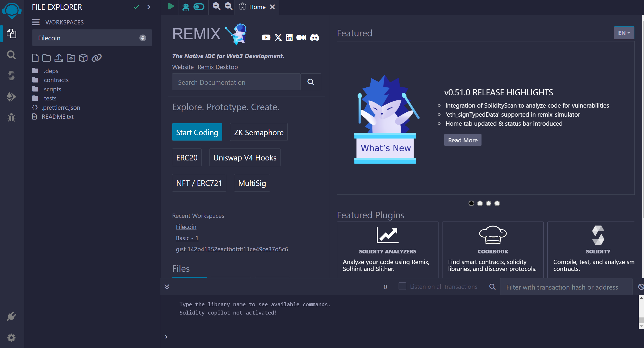644x348 pixels.
Task: Click the link-to-localhost chain icon
Action: tap(97, 58)
